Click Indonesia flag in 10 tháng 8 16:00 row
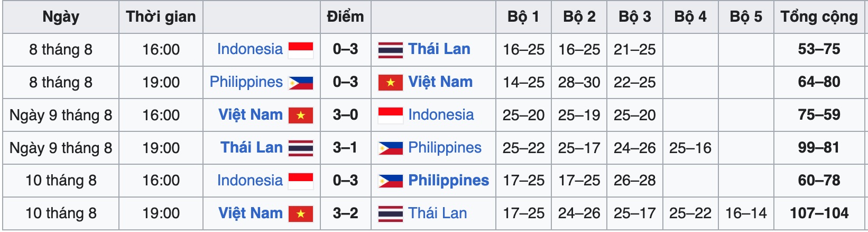The width and height of the screenshot is (868, 232). coord(301,181)
